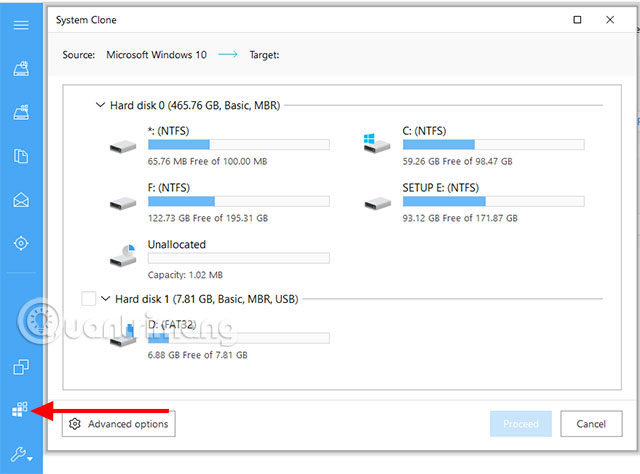The width and height of the screenshot is (640, 474).
Task: Click the 'Hard disk 1 (7.81 GB, Basic, MBR, USB)' header
Action: 207,299
